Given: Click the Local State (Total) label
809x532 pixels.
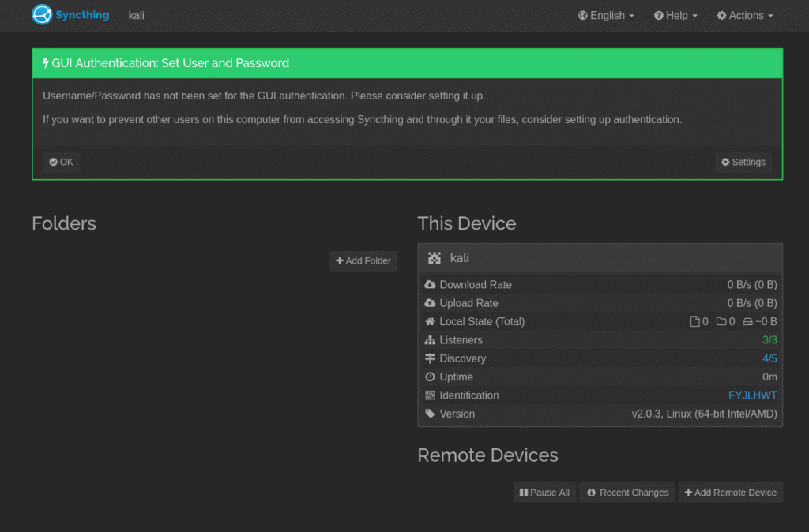Looking at the screenshot, I should [x=482, y=322].
